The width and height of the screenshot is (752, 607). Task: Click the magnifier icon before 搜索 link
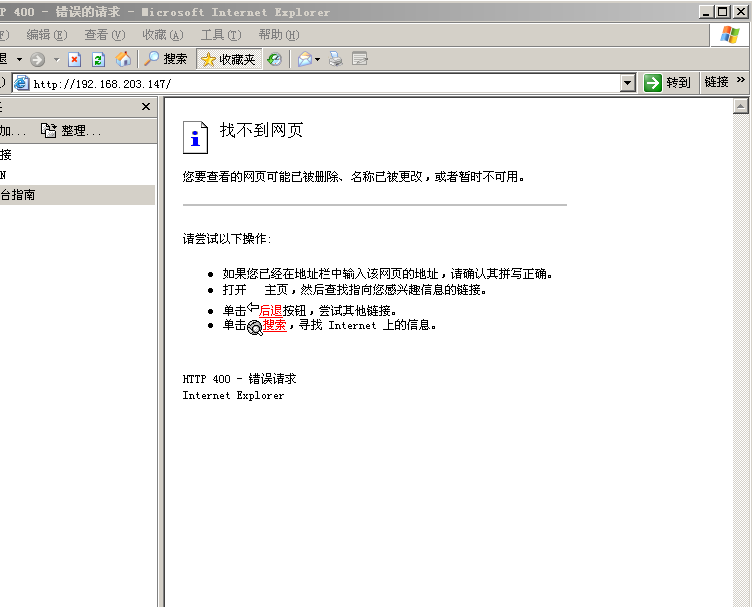pos(255,328)
